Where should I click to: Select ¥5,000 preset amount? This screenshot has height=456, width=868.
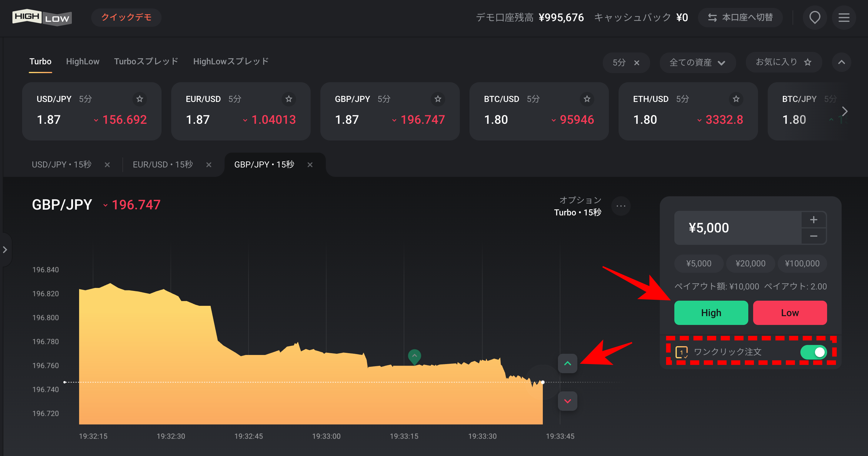click(699, 263)
